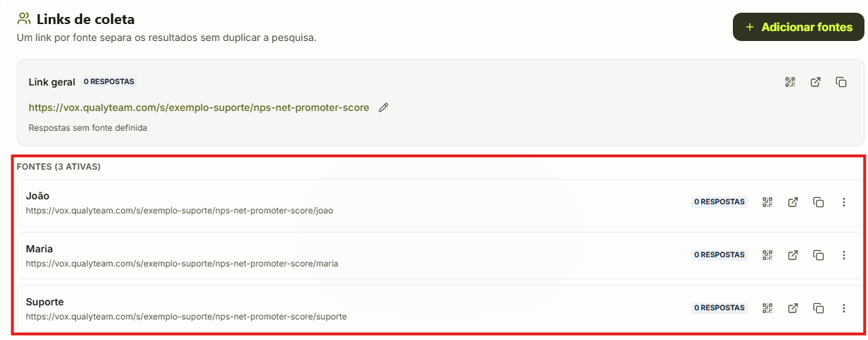Open Link geral in new tab
Screen dimensions: 868x340
coord(816,82)
